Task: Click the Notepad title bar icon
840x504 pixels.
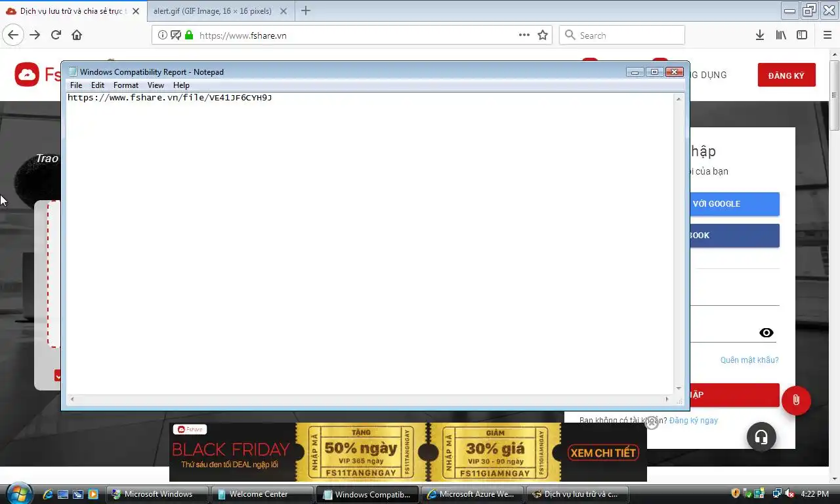Action: [73, 72]
